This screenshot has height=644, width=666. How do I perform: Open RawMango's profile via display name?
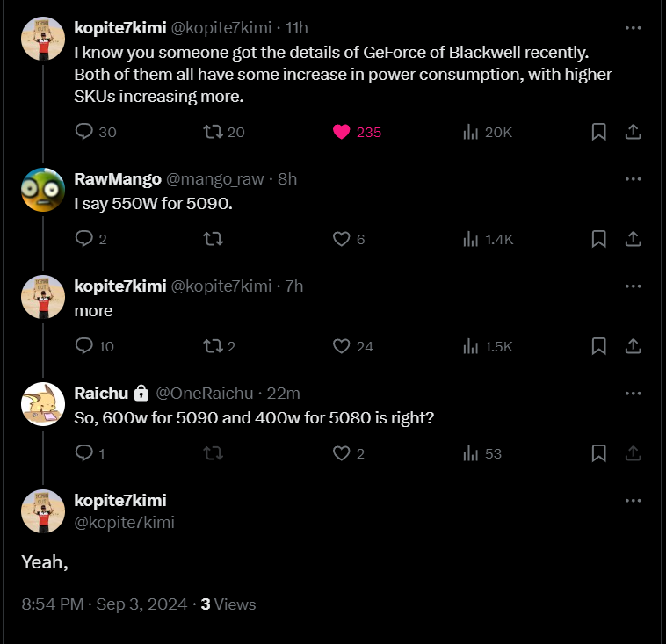click(117, 178)
